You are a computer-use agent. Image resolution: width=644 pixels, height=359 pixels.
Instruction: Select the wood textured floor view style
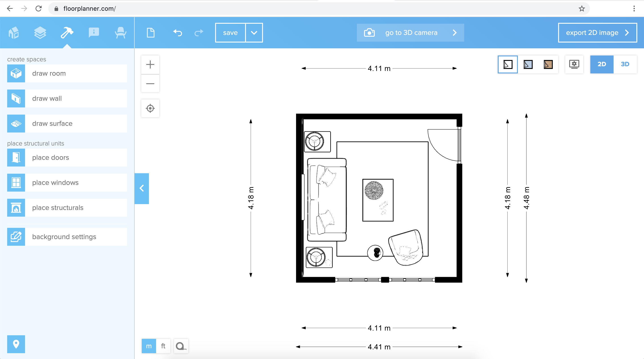point(548,64)
